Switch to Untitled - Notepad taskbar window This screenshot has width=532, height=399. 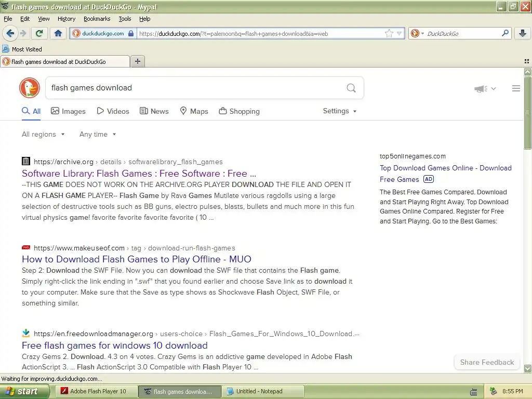[262, 391]
